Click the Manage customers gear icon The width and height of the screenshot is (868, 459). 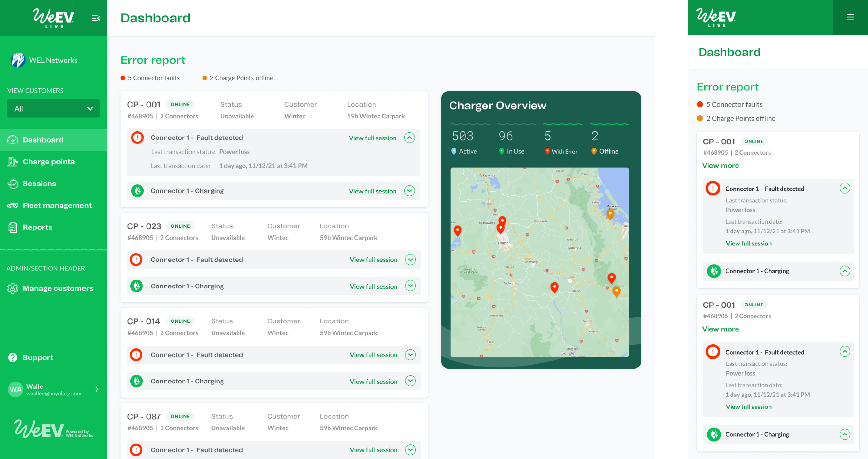coord(13,288)
